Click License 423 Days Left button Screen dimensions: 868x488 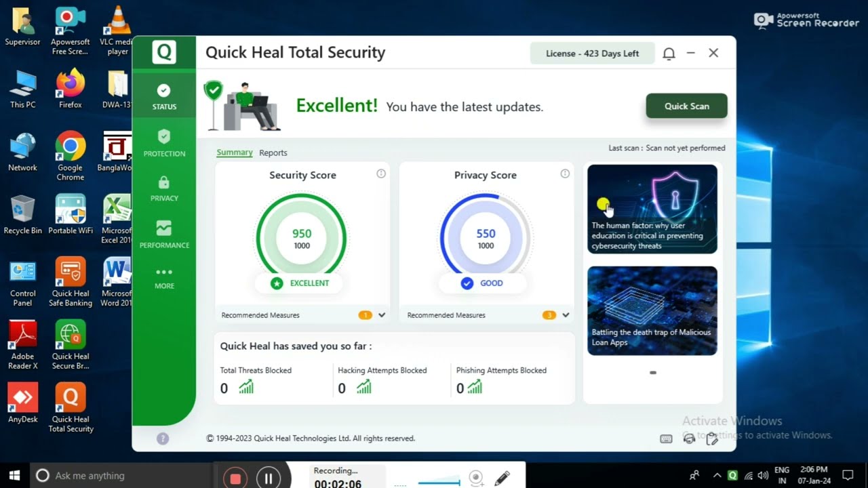coord(593,54)
